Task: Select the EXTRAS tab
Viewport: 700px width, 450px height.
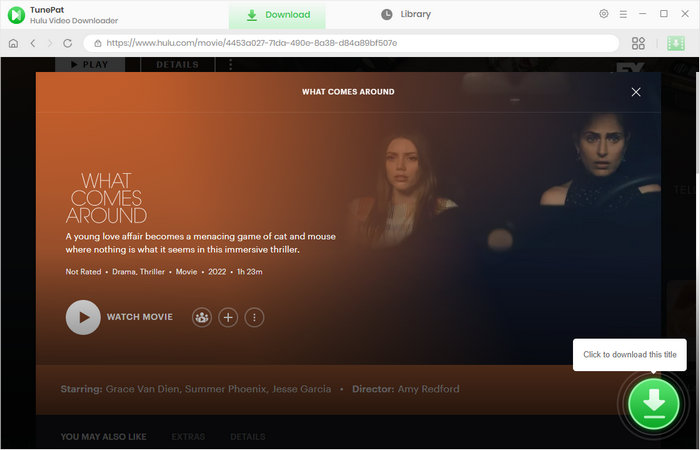Action: tap(188, 437)
